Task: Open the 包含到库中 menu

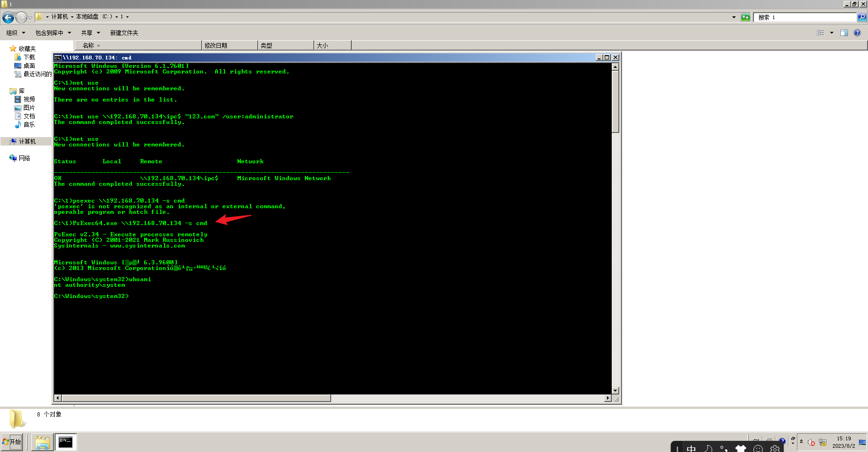Action: (x=51, y=32)
